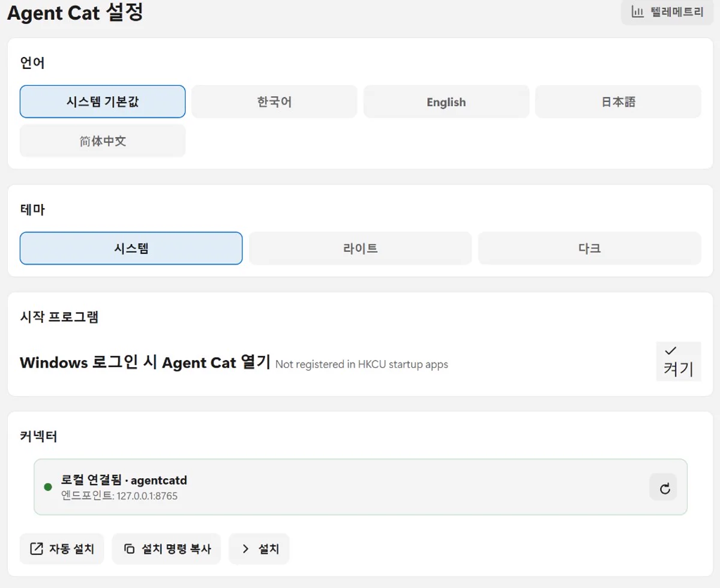Select English language option
Image resolution: width=720 pixels, height=588 pixels.
[446, 101]
